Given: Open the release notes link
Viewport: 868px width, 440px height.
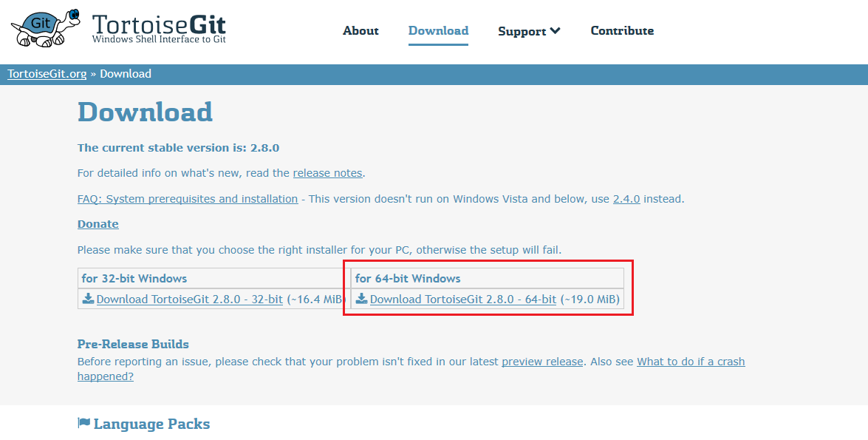Looking at the screenshot, I should click(x=328, y=173).
